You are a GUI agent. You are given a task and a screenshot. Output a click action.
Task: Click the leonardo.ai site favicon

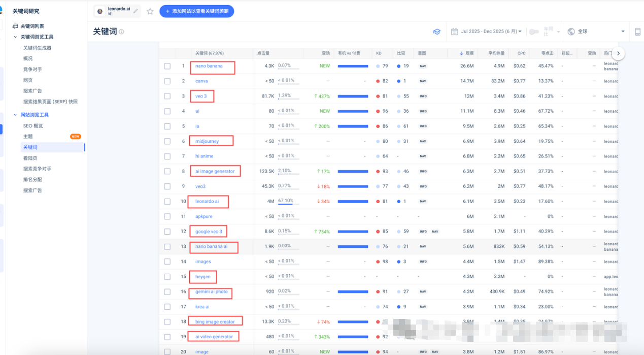tap(100, 11)
